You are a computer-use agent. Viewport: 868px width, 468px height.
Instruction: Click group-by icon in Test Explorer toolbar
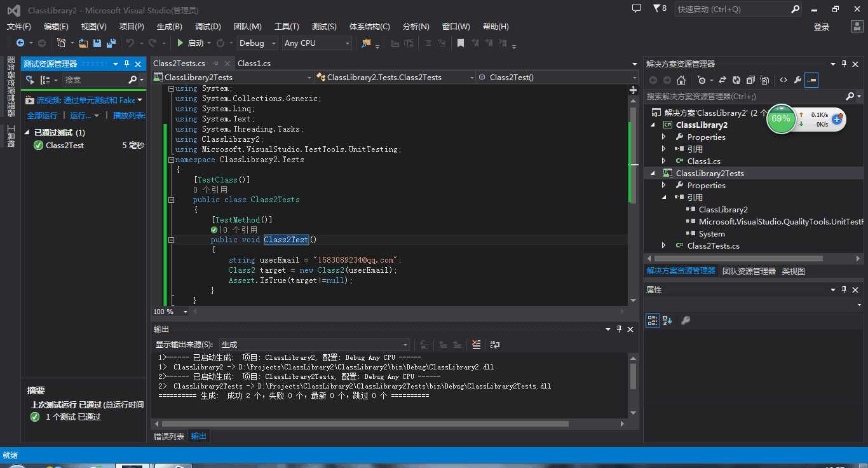point(46,80)
